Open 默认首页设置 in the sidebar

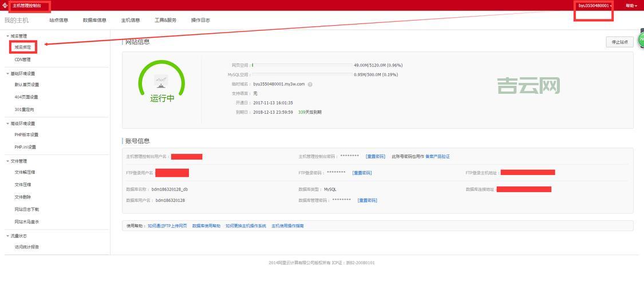tap(27, 85)
